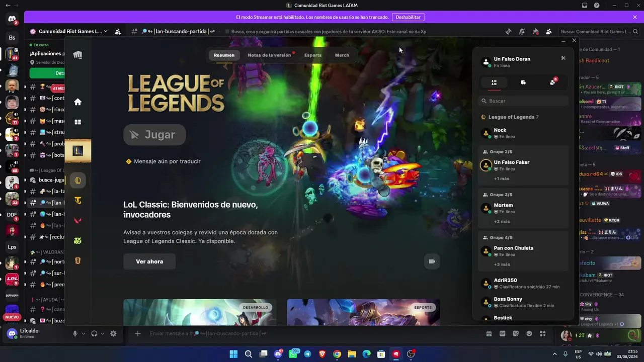
Task: Open Discord pinned messages
Action: pyautogui.click(x=535, y=31)
